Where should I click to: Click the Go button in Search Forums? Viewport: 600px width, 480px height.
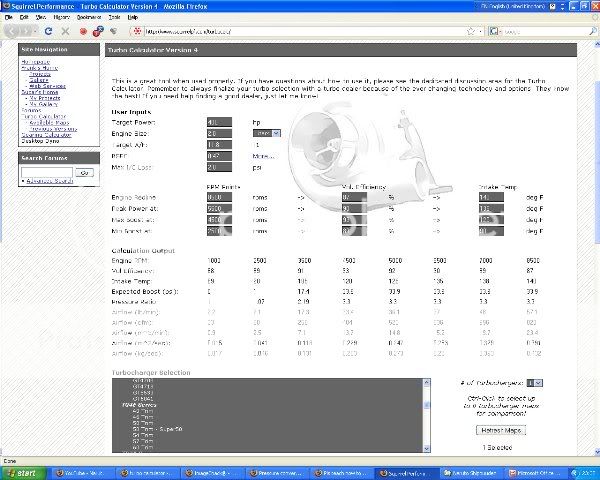coord(85,173)
